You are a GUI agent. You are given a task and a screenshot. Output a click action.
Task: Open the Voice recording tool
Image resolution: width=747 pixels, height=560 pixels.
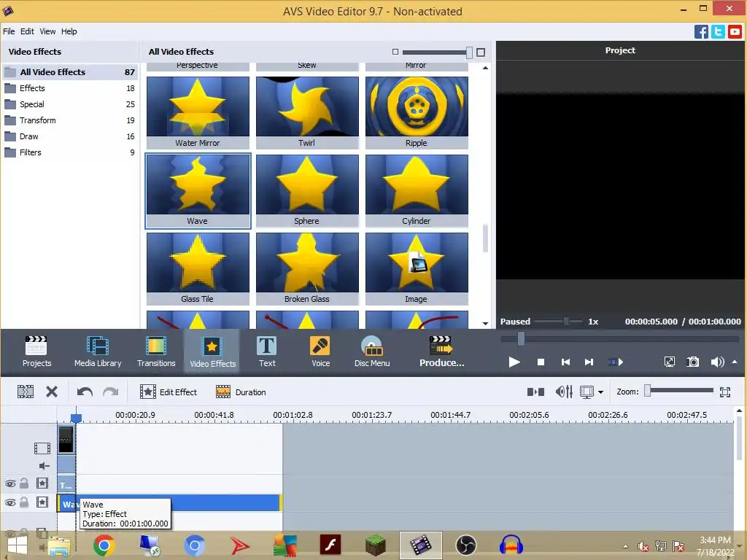coord(321,351)
